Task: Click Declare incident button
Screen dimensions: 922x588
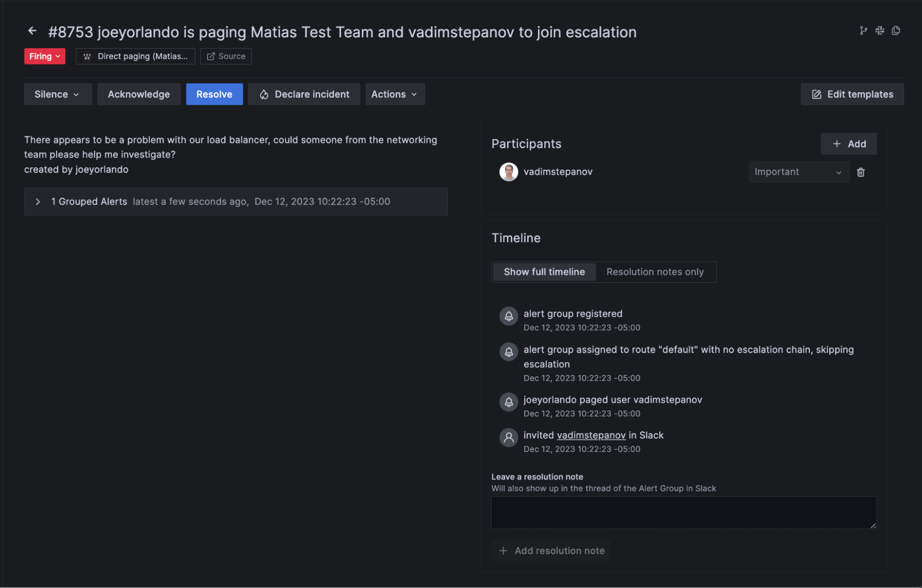Action: coord(304,94)
